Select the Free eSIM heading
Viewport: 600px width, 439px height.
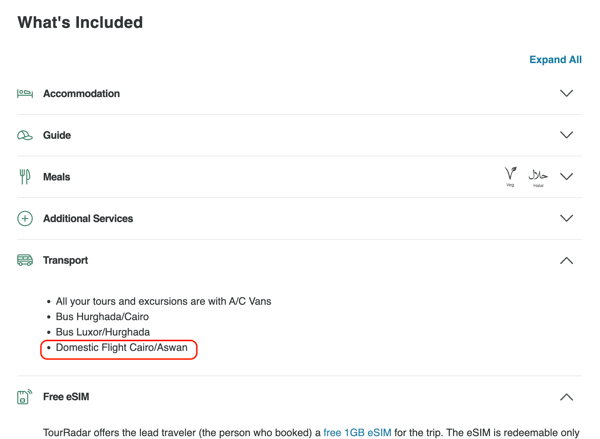click(x=66, y=397)
